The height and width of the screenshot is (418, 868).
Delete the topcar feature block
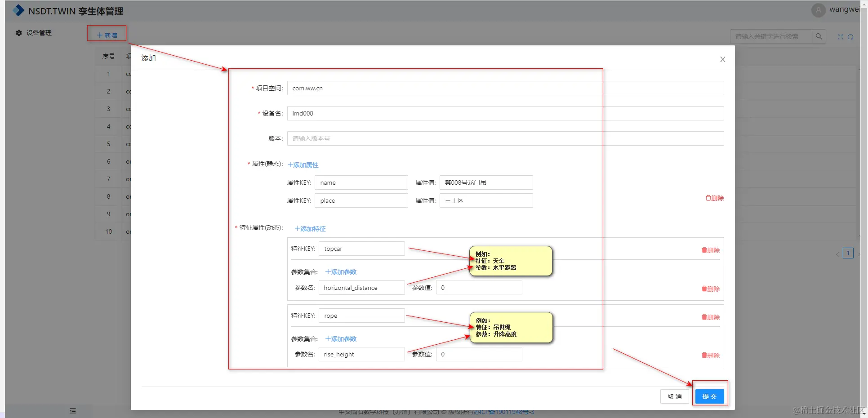711,250
